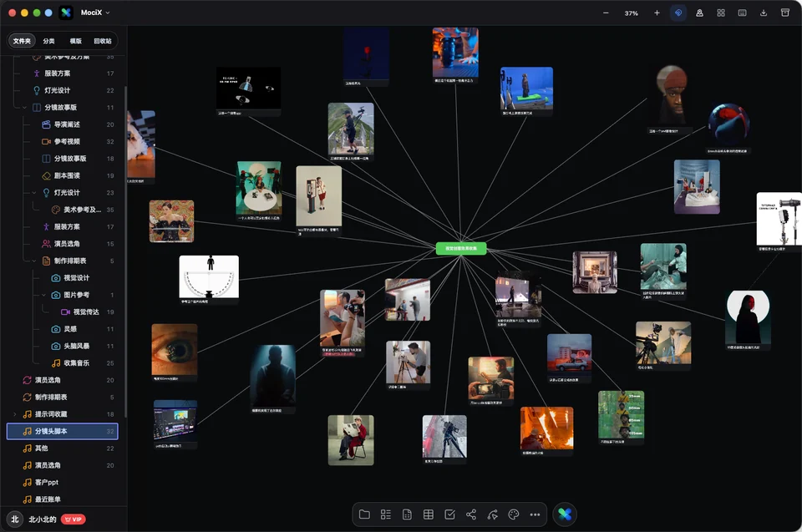
Task: Click the checkbox to-do icon in bottom toolbar
Action: tap(449, 514)
